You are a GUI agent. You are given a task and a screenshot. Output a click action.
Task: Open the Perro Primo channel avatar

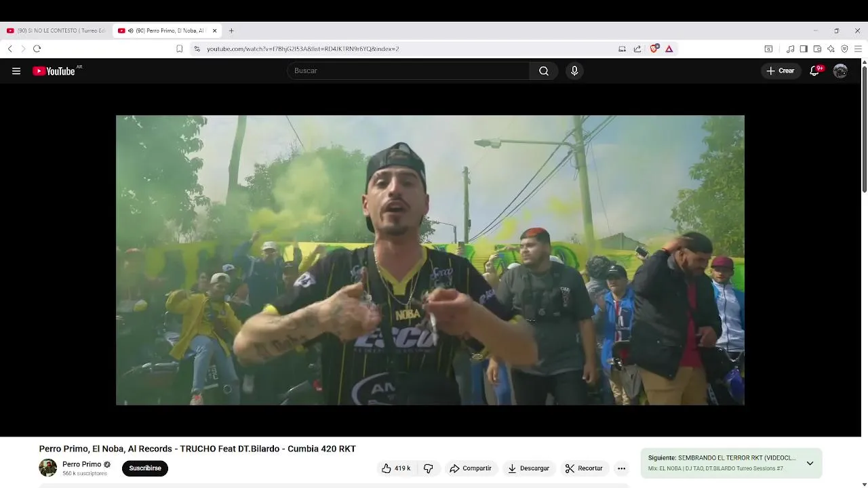click(x=47, y=468)
